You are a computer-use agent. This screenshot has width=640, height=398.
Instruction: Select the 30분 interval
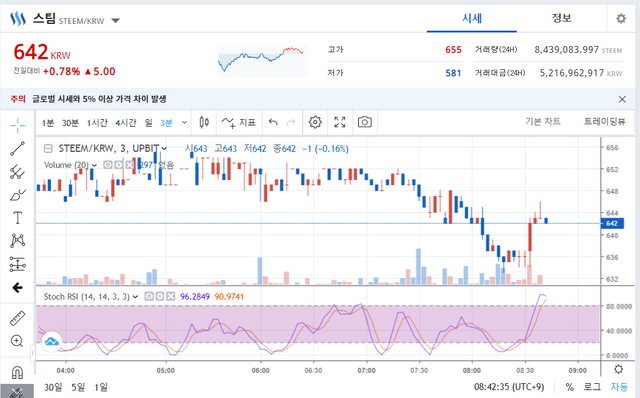point(70,122)
